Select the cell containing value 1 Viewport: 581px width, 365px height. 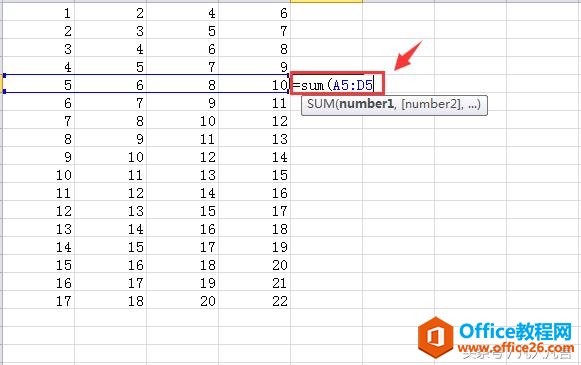(39, 12)
